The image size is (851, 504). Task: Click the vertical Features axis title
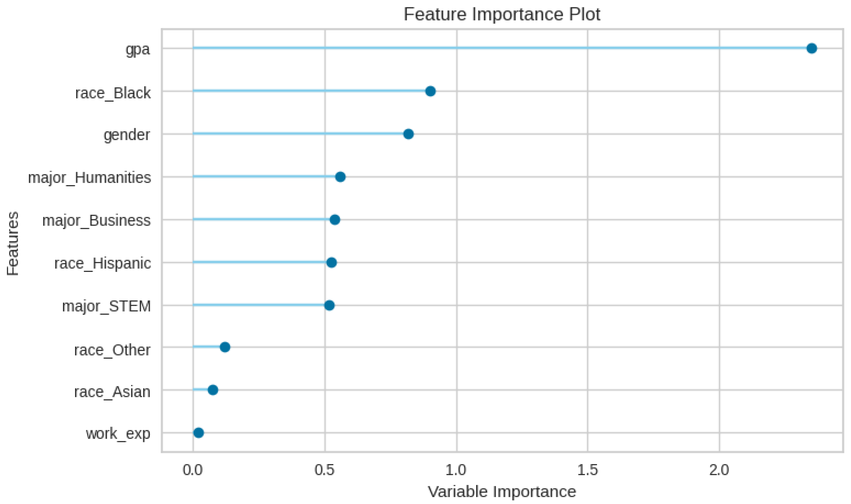click(x=13, y=244)
